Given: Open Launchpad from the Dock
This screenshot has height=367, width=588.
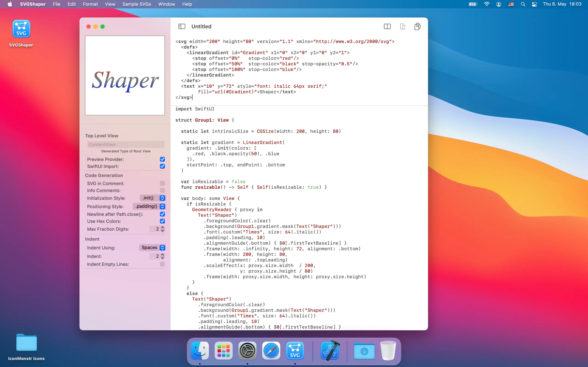Looking at the screenshot, I should [x=223, y=351].
